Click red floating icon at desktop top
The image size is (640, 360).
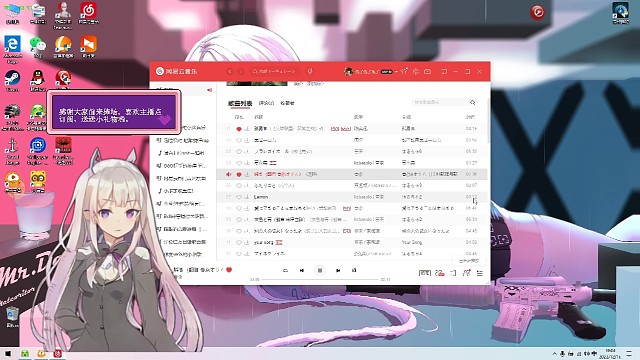[538, 12]
